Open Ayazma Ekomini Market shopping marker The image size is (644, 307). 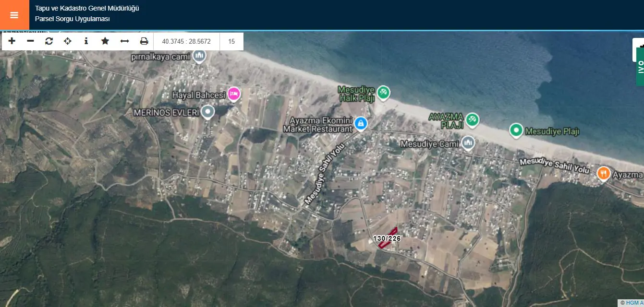point(360,124)
